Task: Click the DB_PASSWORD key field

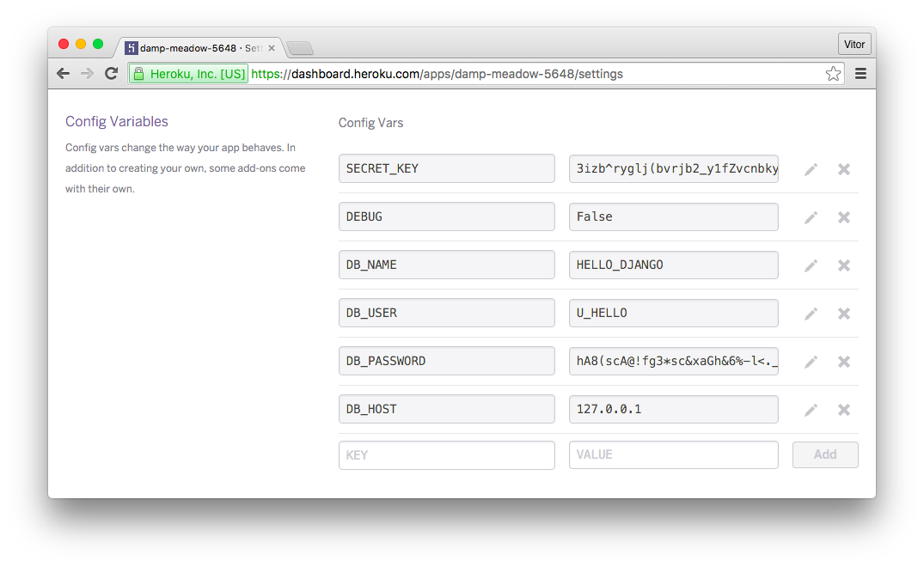Action: (x=447, y=361)
